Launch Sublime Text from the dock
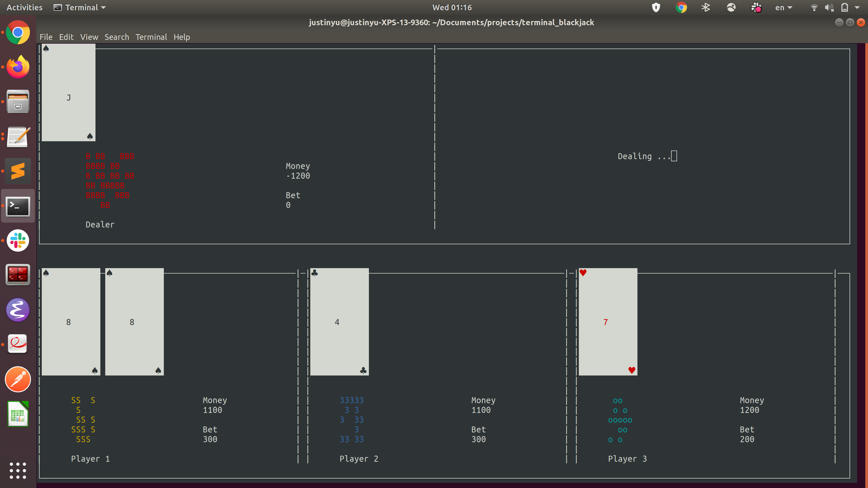868x488 pixels. (18, 171)
